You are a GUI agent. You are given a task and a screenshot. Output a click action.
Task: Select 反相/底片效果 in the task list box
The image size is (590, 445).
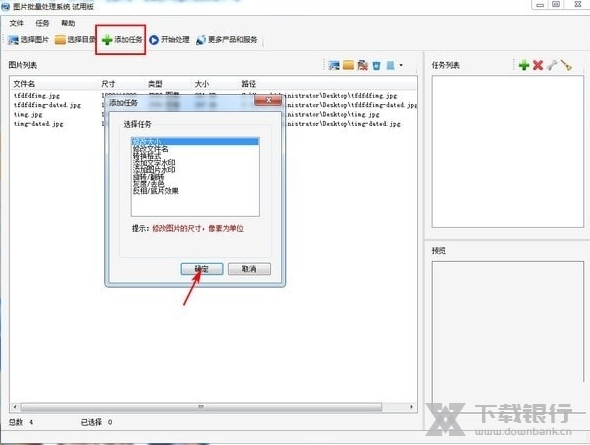pos(195,191)
